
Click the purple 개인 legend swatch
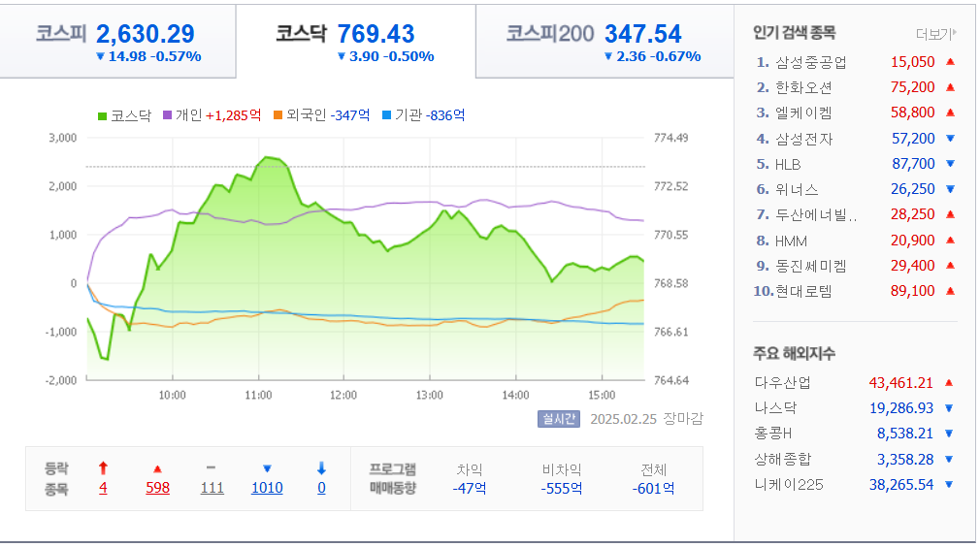click(168, 115)
